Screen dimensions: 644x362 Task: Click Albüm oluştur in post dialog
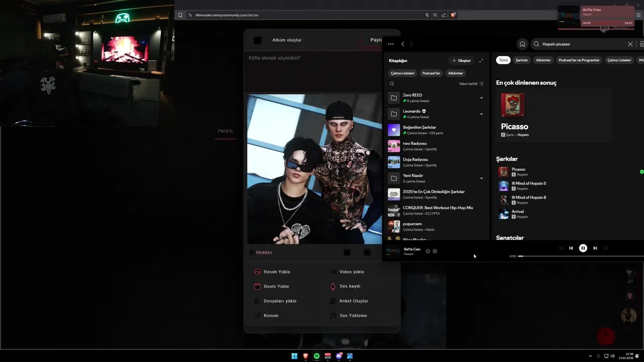(x=287, y=40)
